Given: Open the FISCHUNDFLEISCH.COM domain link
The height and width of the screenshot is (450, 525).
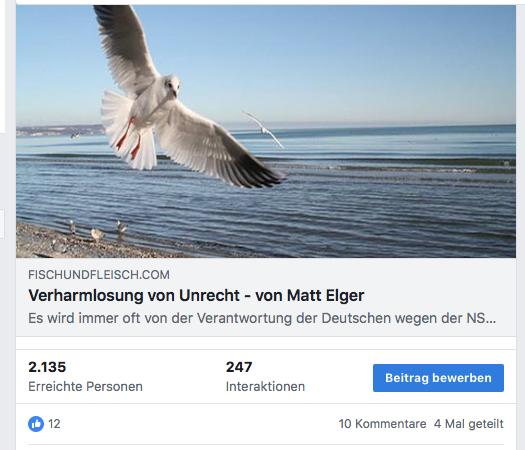Looking at the screenshot, I should click(99, 275).
